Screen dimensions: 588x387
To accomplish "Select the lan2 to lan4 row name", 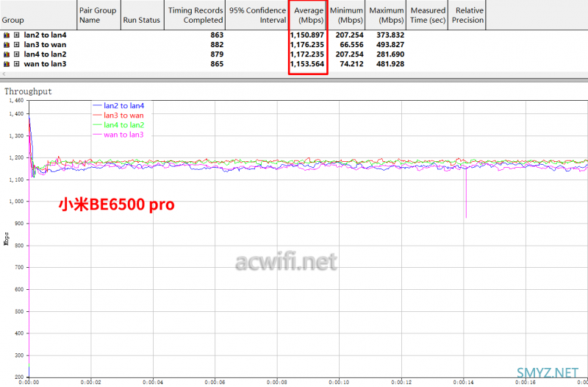I will (44, 35).
